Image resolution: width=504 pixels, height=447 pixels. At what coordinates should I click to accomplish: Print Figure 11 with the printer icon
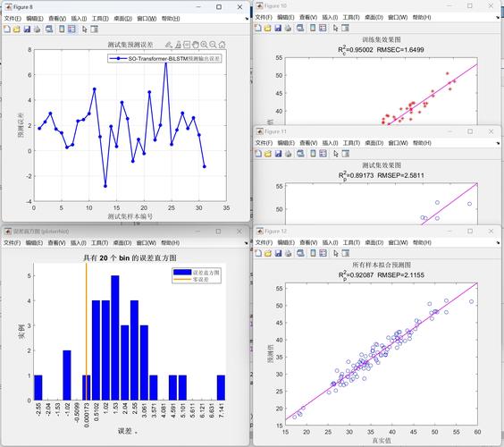click(x=289, y=154)
